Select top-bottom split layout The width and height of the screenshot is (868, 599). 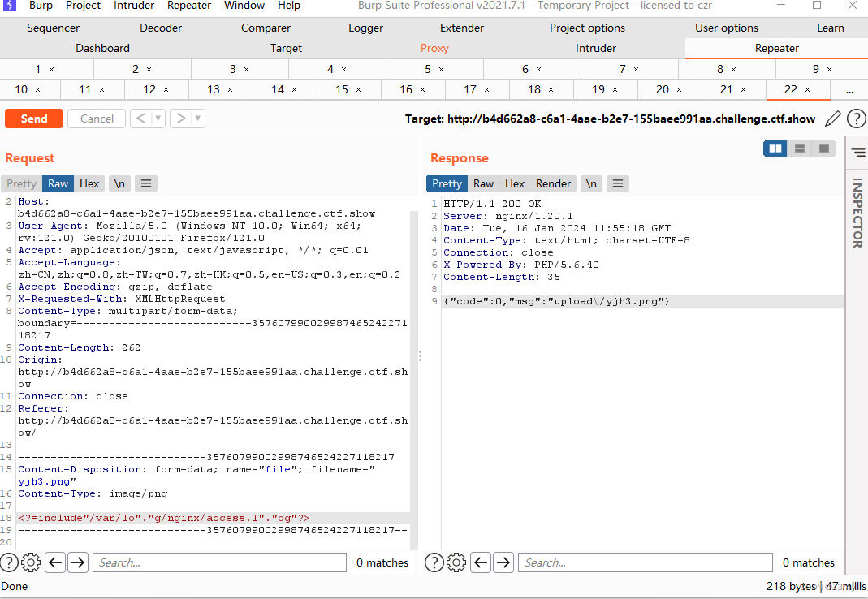coord(799,149)
